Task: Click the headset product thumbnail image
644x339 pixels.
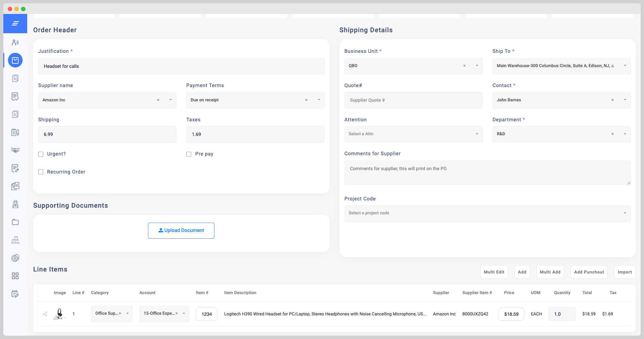Action: 60,313
